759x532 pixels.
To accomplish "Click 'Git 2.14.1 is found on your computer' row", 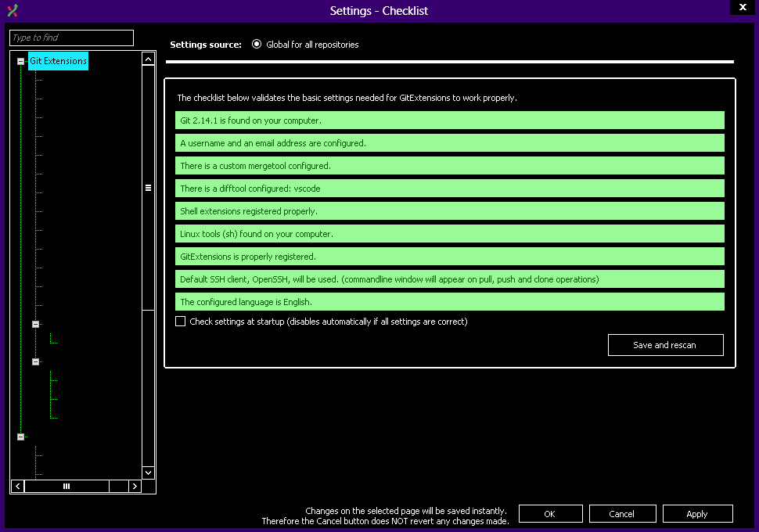I will [450, 120].
